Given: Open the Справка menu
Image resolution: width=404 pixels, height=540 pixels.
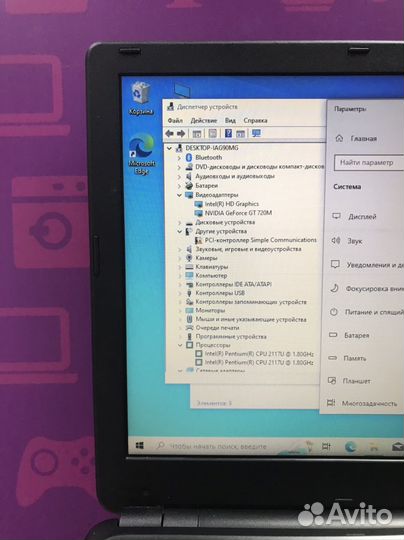Looking at the screenshot, I should [x=255, y=121].
